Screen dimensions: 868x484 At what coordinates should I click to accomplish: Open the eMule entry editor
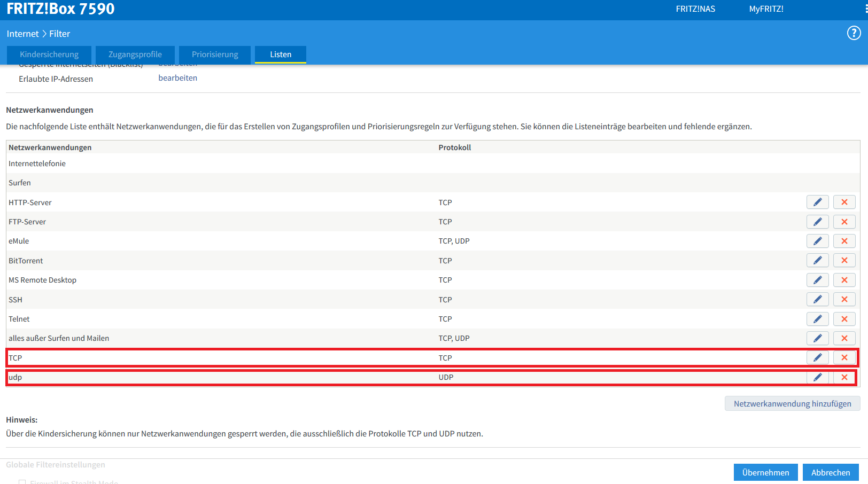click(817, 241)
